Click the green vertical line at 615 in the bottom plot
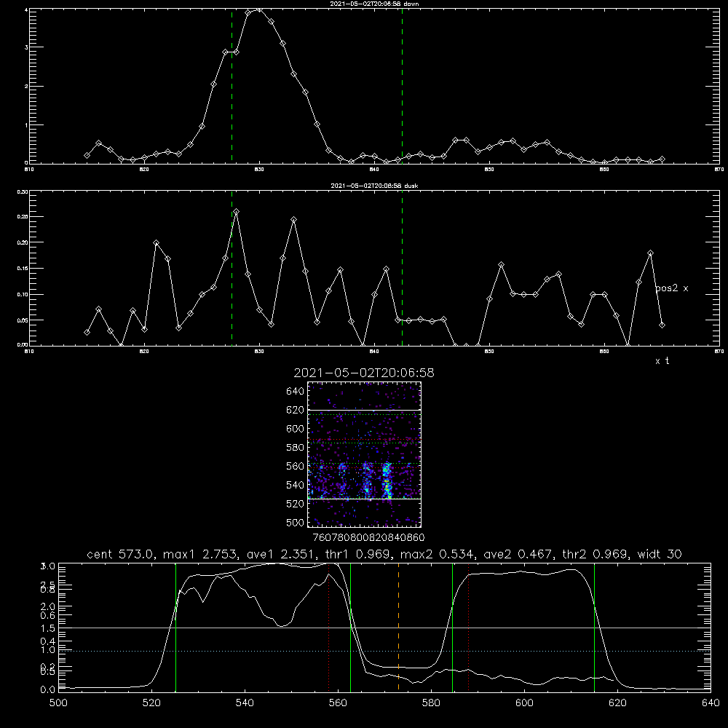728x728 pixels. [594, 628]
